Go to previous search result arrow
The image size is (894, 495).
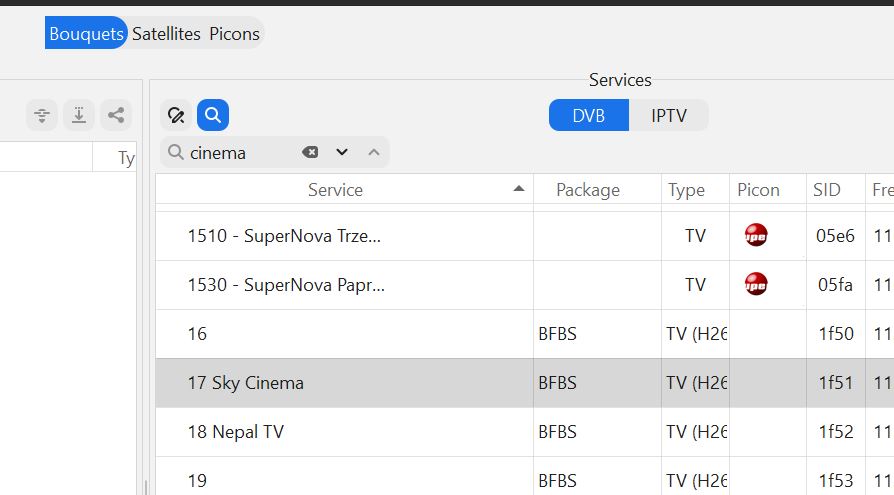pos(373,152)
